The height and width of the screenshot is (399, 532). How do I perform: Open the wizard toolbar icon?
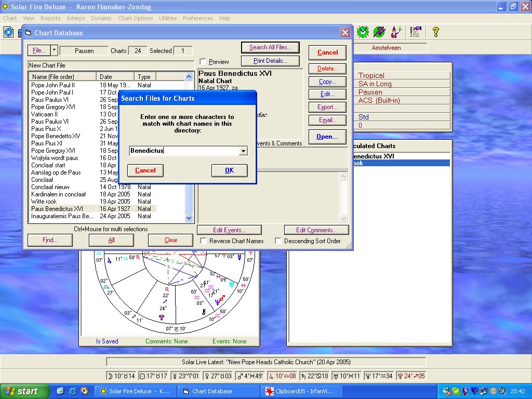[x=396, y=32]
